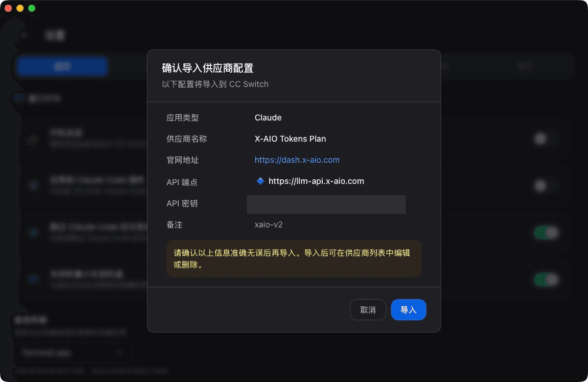Click the green maximize window button
The width and height of the screenshot is (588, 382).
click(x=32, y=8)
